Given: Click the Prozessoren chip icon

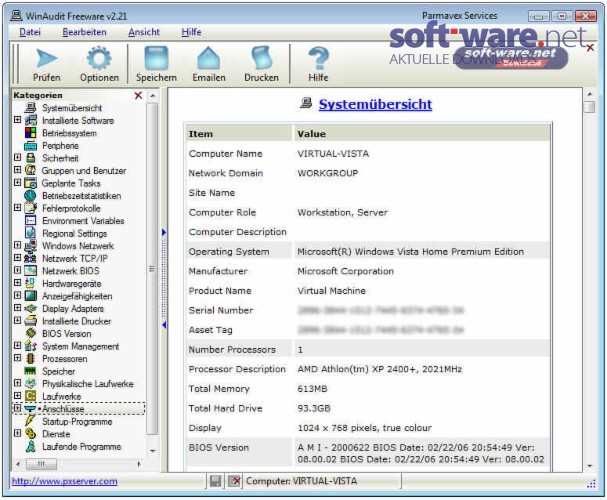Looking at the screenshot, I should pyautogui.click(x=30, y=358).
